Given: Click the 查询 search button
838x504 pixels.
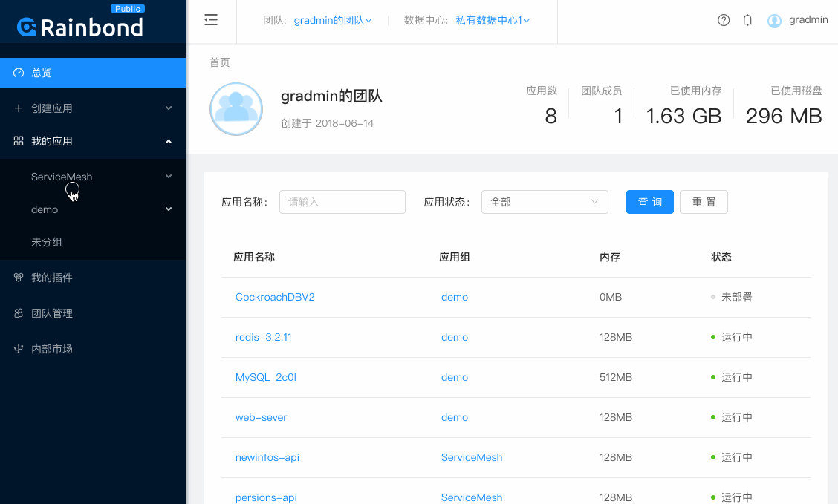Looking at the screenshot, I should 649,201.
